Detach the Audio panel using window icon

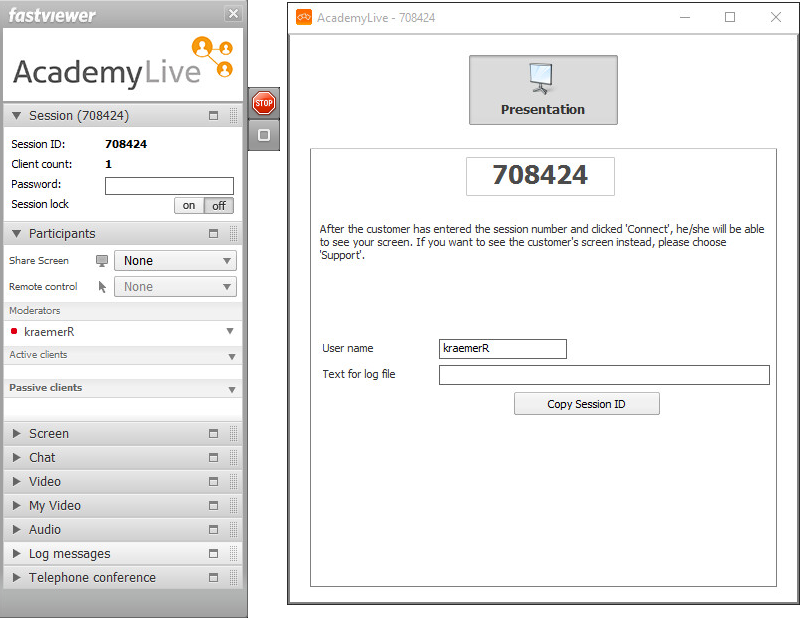(x=213, y=530)
